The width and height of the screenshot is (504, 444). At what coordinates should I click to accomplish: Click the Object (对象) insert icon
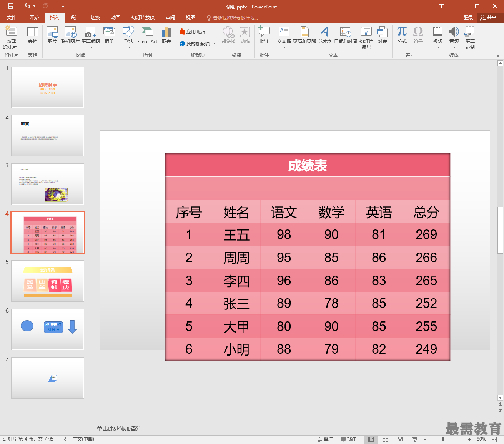click(x=383, y=35)
